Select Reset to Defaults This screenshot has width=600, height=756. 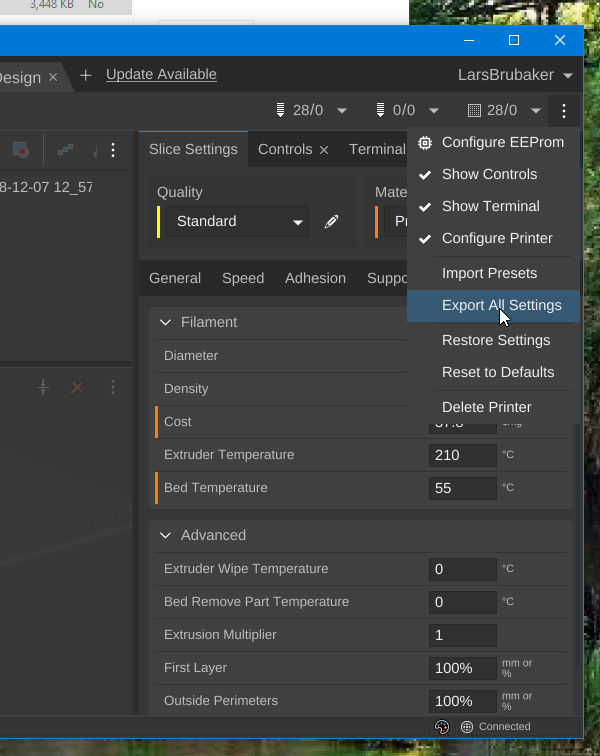pyautogui.click(x=493, y=372)
